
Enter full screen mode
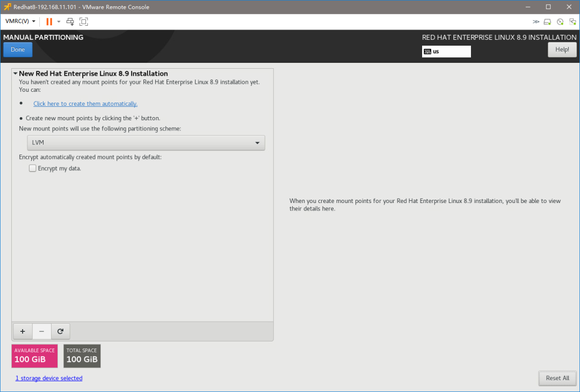(84, 21)
